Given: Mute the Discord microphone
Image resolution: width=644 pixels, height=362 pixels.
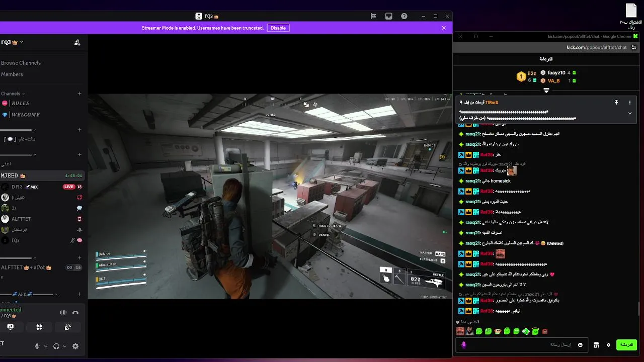Looking at the screenshot, I should (x=37, y=346).
